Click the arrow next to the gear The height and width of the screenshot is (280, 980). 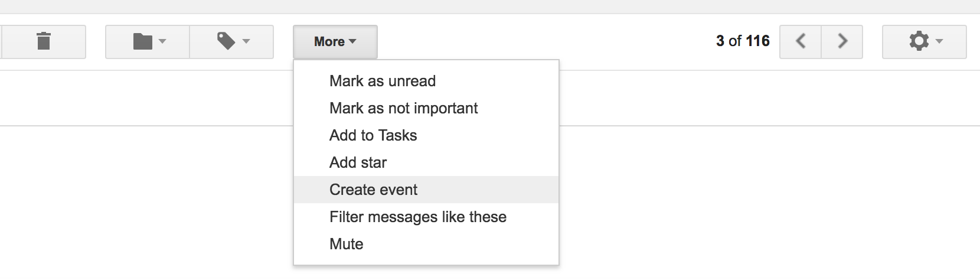click(939, 41)
